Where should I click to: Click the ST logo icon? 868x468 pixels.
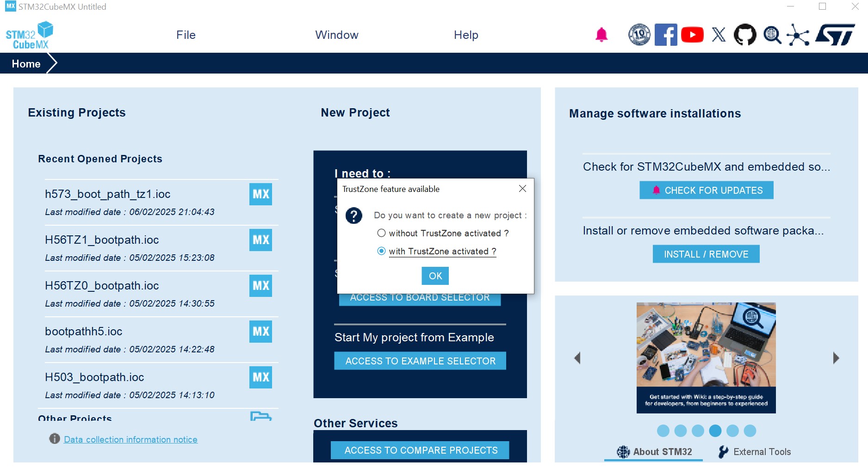click(835, 35)
